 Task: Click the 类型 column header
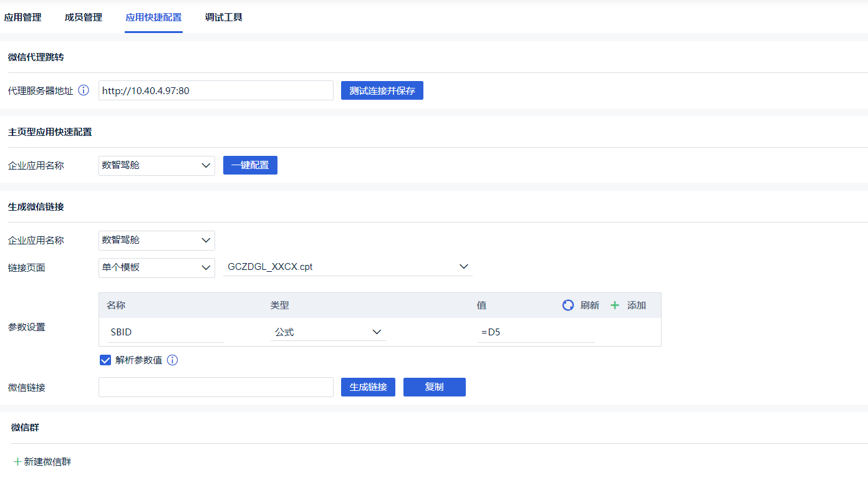(279, 305)
